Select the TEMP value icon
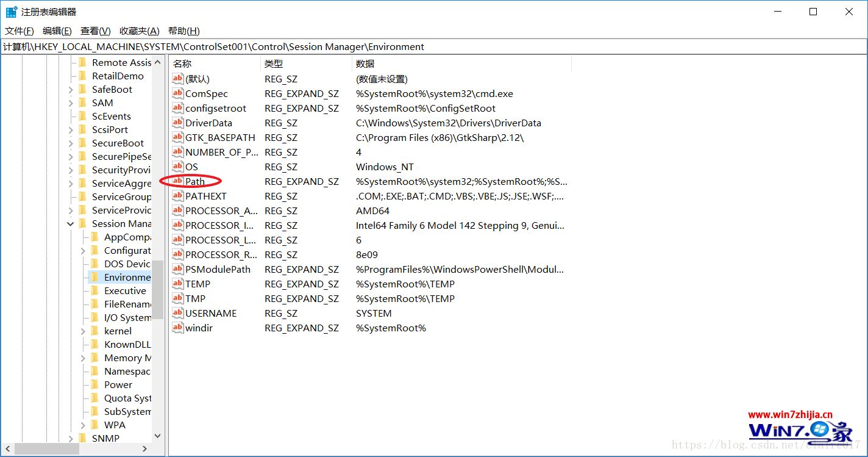 click(x=177, y=284)
